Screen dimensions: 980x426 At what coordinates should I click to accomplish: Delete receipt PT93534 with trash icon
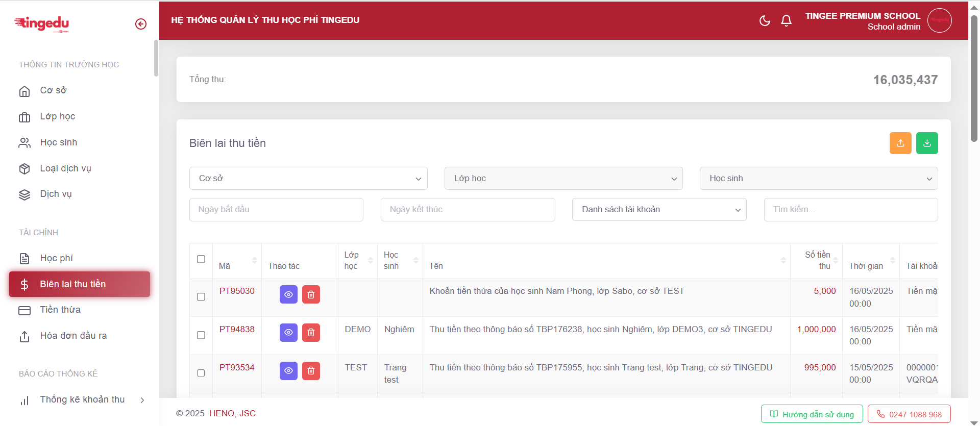(311, 371)
